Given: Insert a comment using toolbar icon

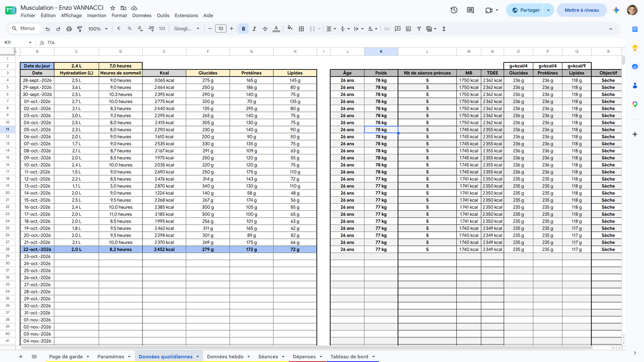Looking at the screenshot, I should click(x=398, y=29).
